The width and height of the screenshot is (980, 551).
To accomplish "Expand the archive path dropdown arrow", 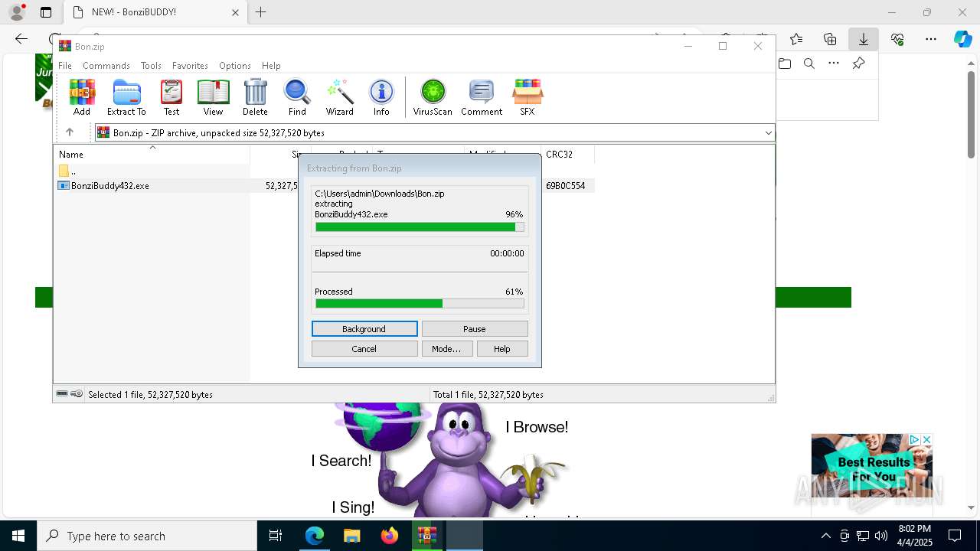I will pos(768,133).
